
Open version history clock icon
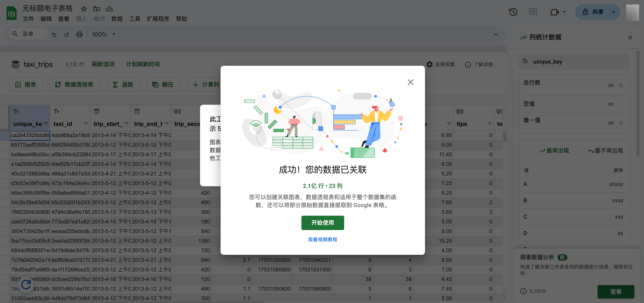tap(513, 12)
